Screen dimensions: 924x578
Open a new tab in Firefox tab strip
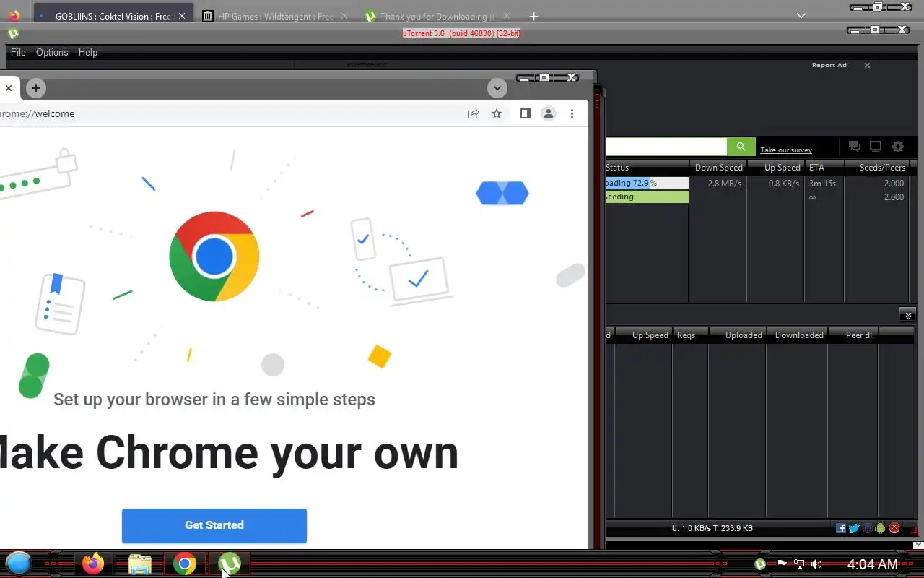533,16
